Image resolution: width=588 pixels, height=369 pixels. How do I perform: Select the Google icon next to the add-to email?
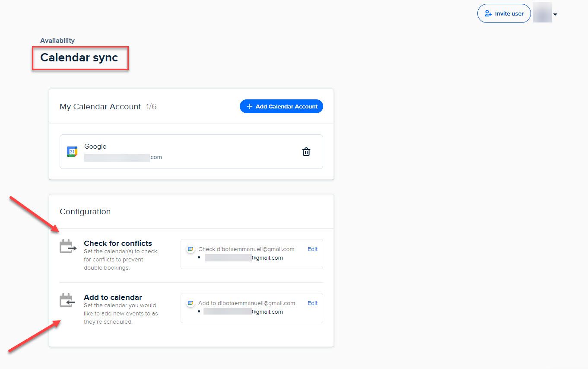190,303
